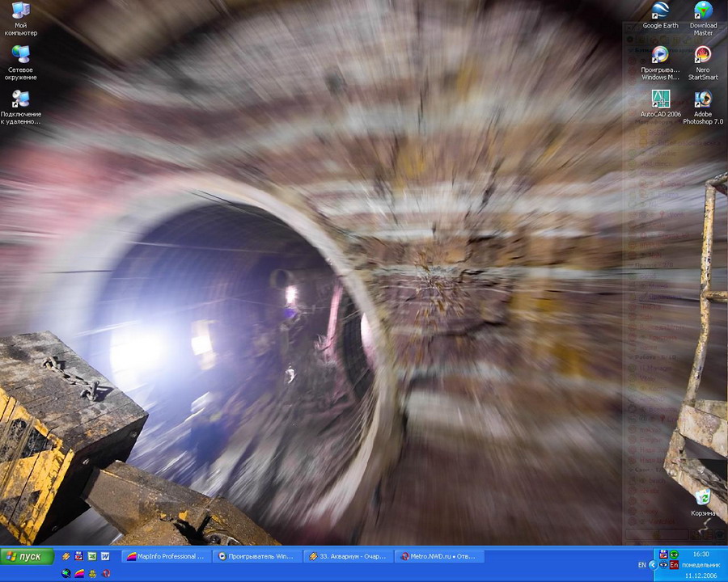Image resolution: width=728 pixels, height=582 pixels.
Task: Click the Word icon in Quick Launch
Action: [x=105, y=556]
